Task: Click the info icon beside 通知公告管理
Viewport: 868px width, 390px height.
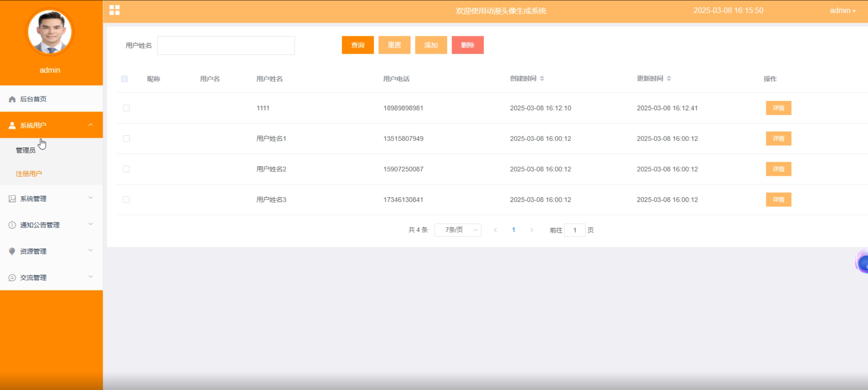Action: 12,225
